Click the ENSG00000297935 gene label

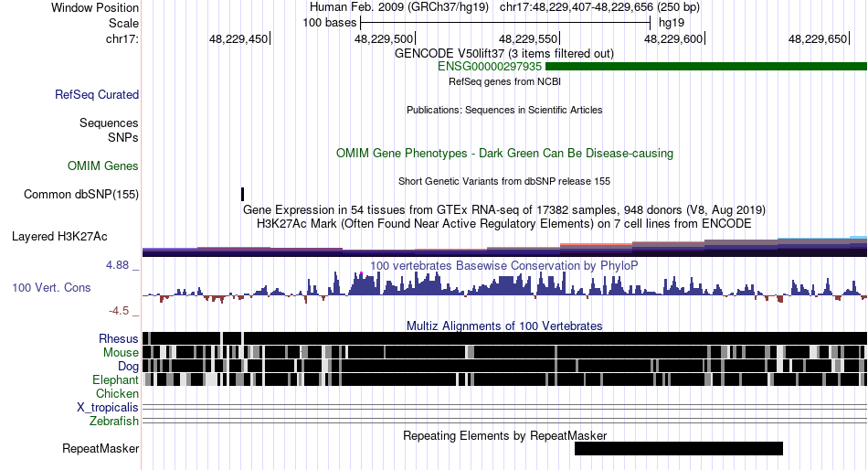(x=490, y=67)
